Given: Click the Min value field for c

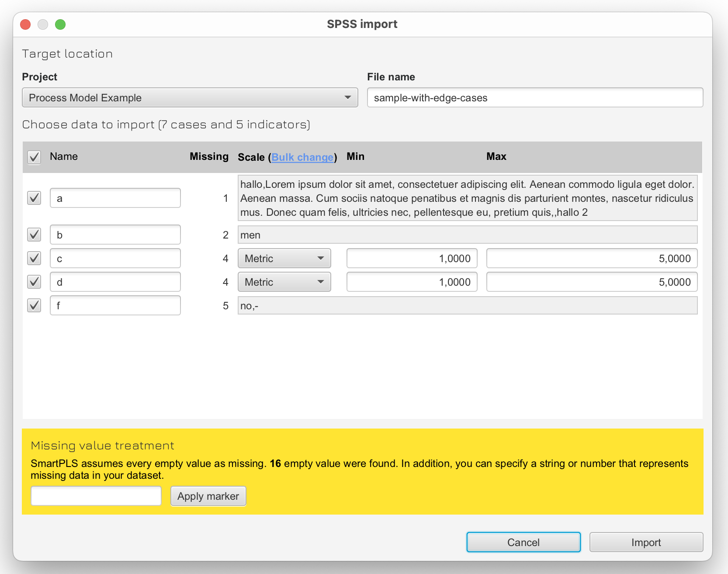Looking at the screenshot, I should (412, 258).
